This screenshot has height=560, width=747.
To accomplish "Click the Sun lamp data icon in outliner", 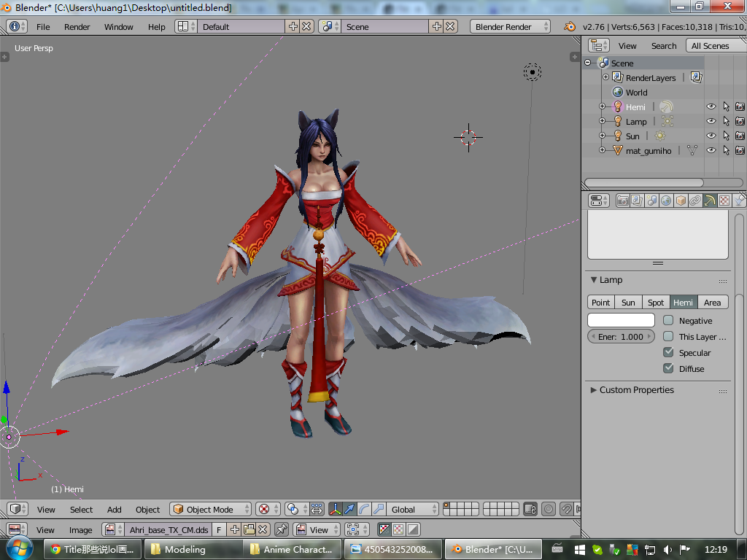I will tap(659, 136).
